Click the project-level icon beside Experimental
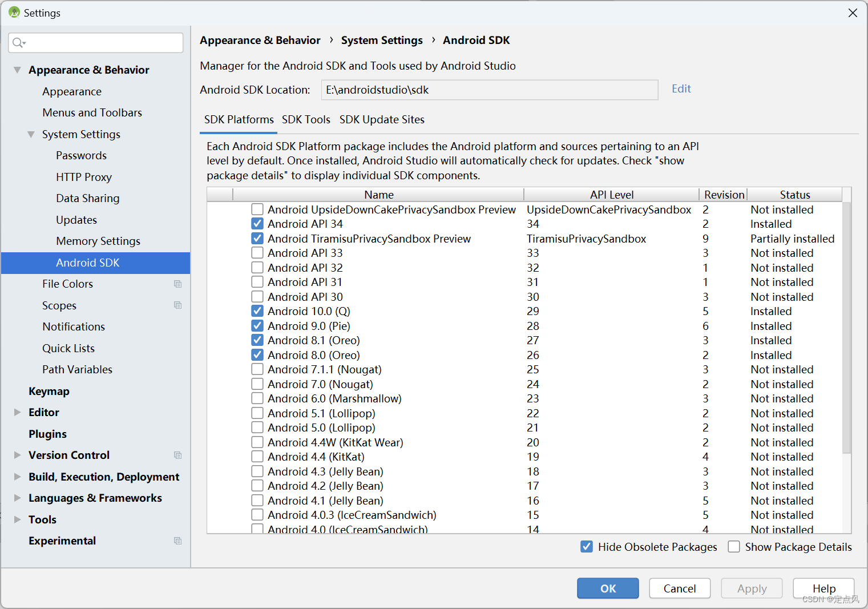The image size is (868, 609). 177,541
